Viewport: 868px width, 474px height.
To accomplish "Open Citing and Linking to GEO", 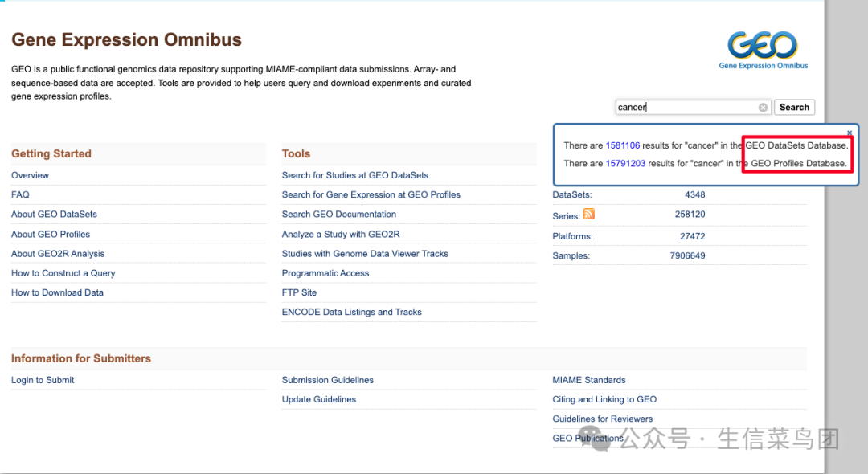I will pos(604,399).
